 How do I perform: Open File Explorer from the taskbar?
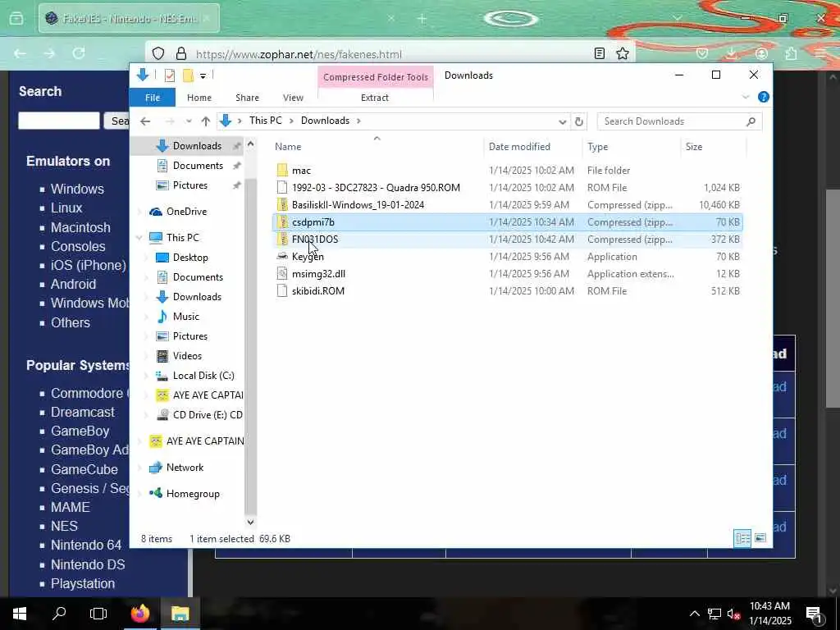[180, 614]
